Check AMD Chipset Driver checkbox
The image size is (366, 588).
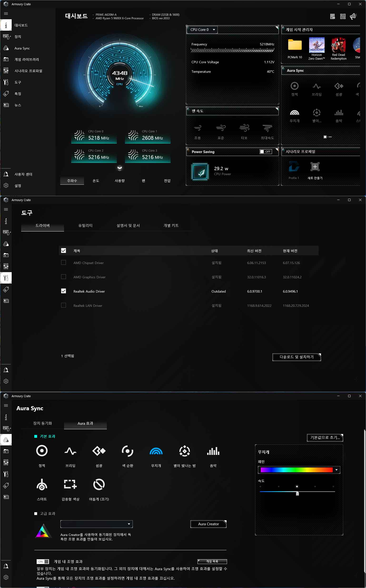(64, 263)
